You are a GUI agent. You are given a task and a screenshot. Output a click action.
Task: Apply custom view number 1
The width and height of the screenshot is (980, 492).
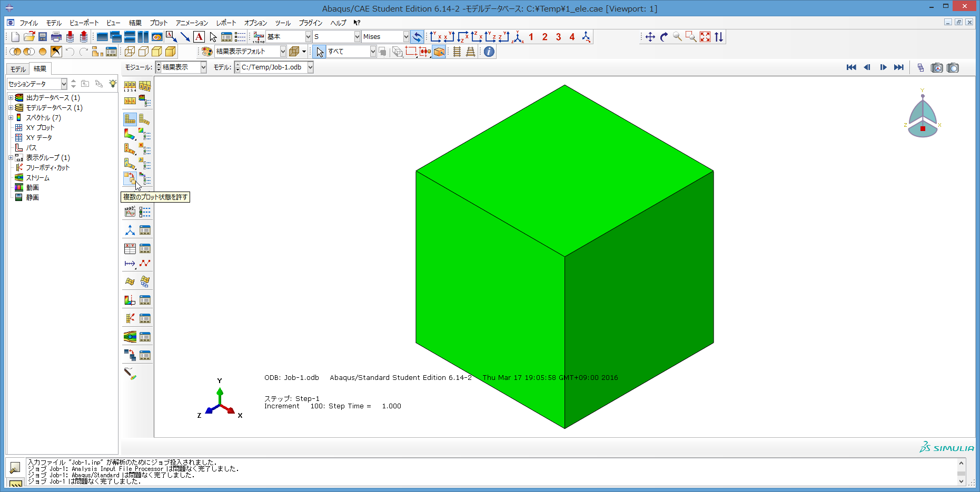point(531,37)
